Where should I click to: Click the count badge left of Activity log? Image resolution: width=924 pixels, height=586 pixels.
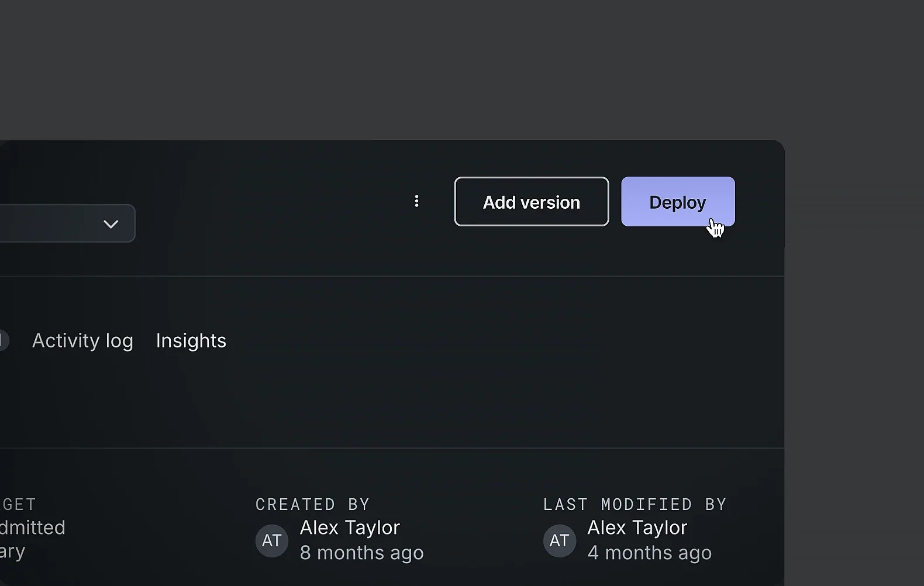click(x=4, y=340)
